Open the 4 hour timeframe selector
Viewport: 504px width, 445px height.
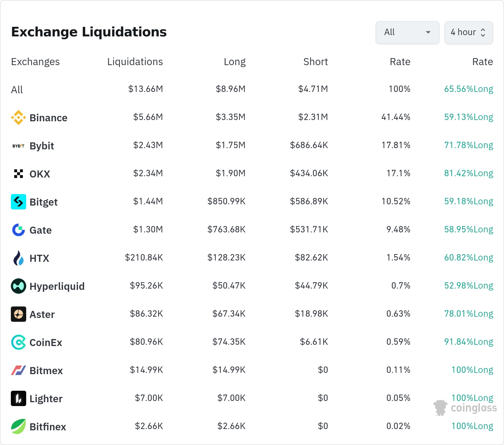coord(468,32)
